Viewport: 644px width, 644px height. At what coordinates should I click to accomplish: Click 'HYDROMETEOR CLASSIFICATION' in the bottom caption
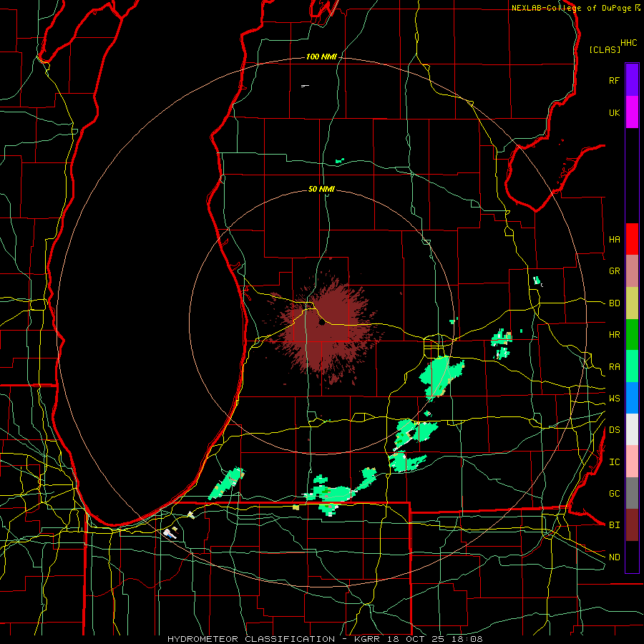[251, 639]
